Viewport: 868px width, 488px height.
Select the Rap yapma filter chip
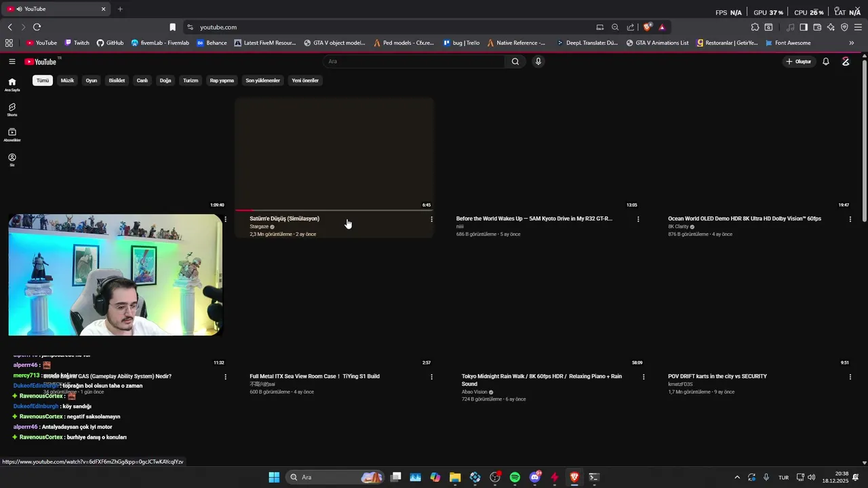222,81
